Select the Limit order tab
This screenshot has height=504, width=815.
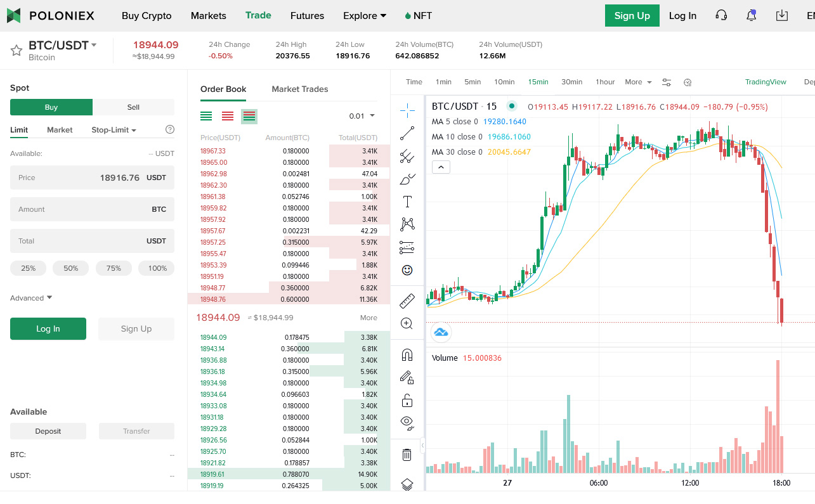click(x=19, y=130)
